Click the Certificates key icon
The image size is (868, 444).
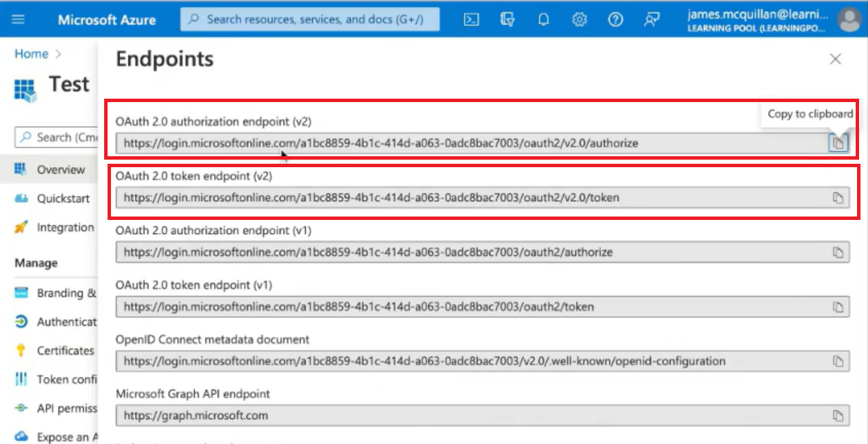click(x=21, y=351)
